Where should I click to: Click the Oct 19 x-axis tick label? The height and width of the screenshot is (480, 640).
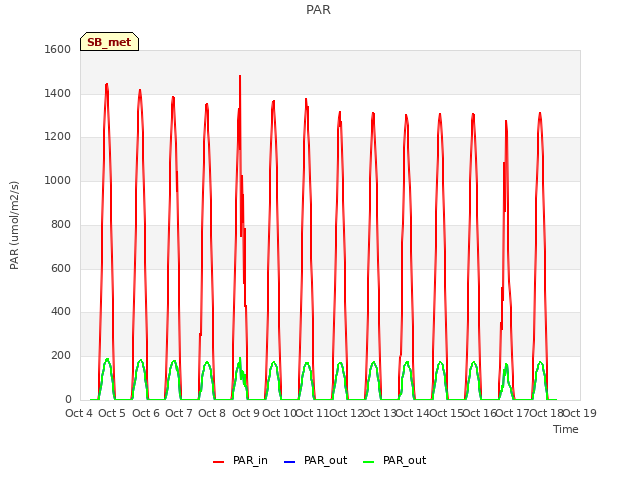[x=580, y=413]
